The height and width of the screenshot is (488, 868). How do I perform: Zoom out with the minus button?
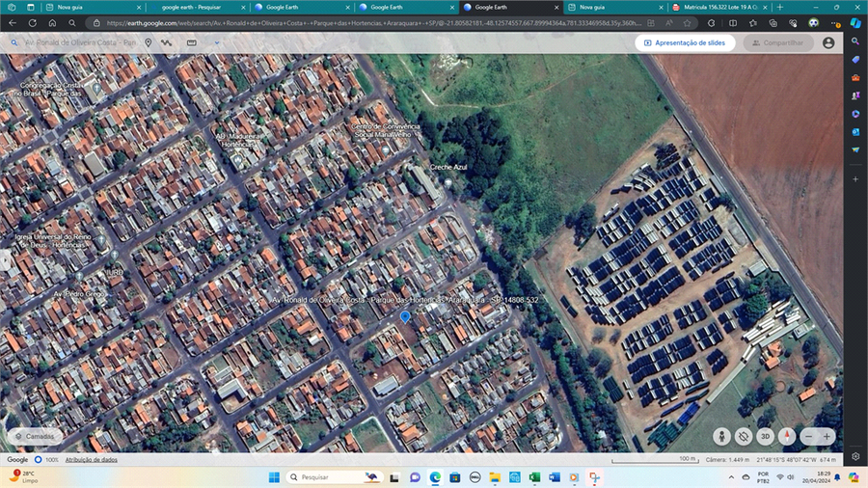(x=808, y=436)
